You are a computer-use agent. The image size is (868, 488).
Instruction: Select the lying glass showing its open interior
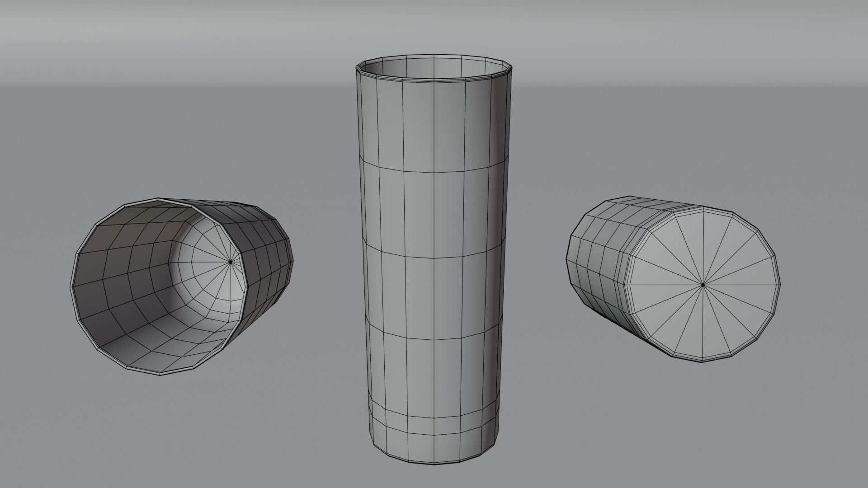tap(182, 287)
